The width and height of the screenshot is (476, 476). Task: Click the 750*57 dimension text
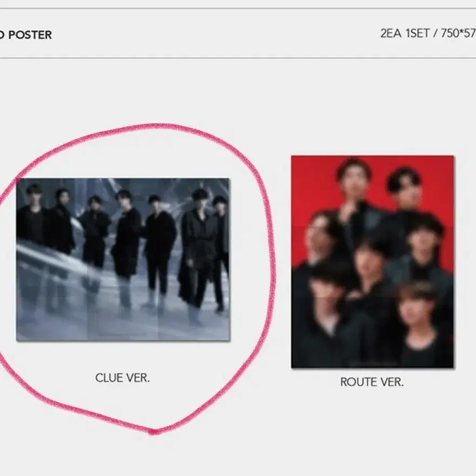458,33
